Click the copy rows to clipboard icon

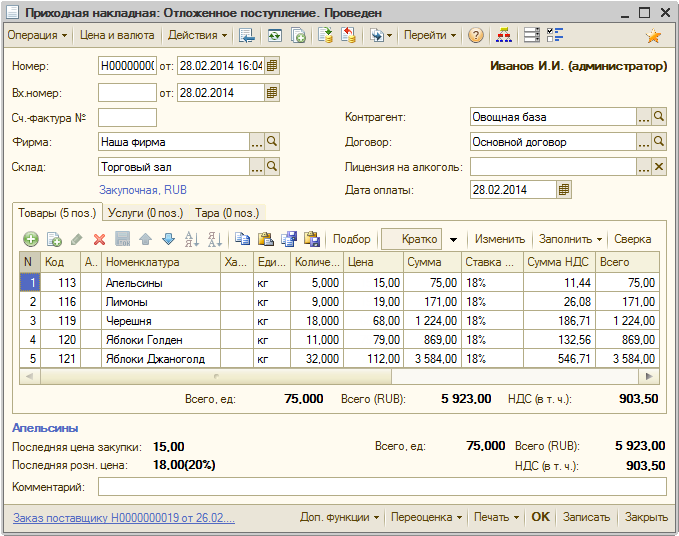click(242, 239)
